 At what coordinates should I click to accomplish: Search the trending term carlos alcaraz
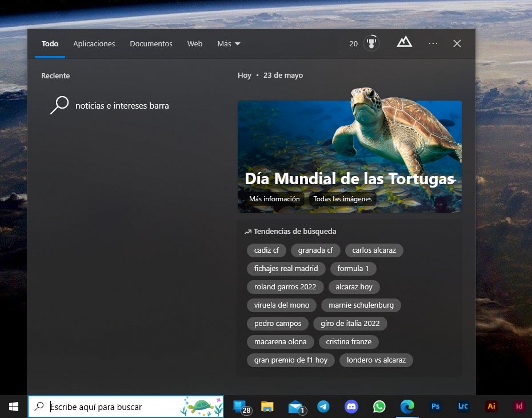click(374, 250)
